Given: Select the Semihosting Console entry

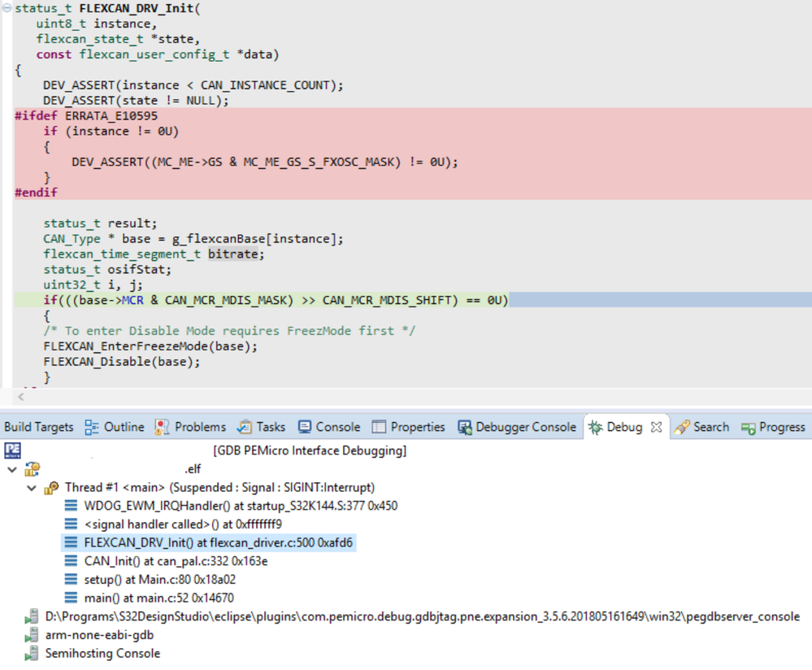Looking at the screenshot, I should 102,654.
